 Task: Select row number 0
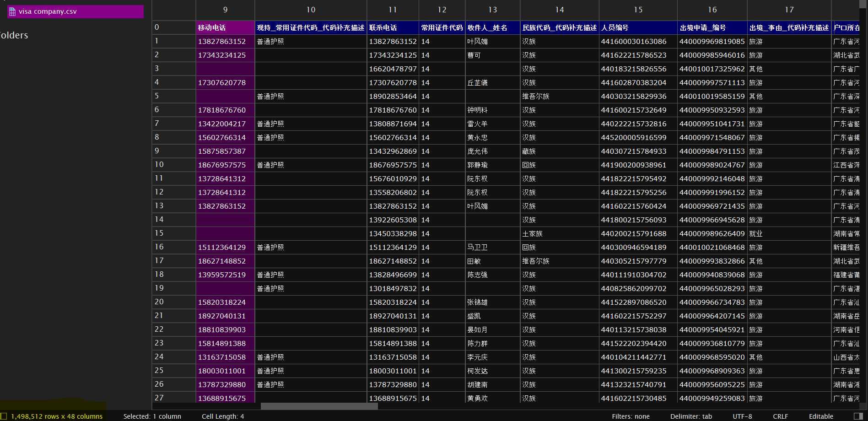[174, 27]
